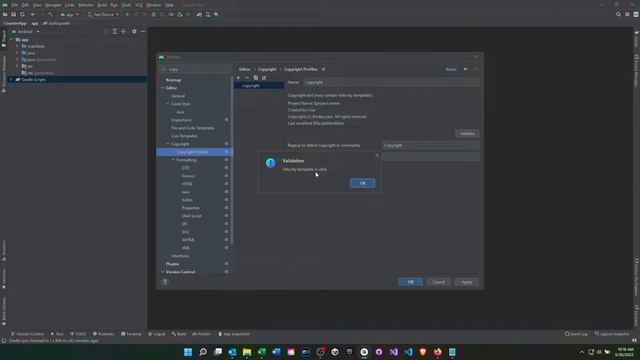
Task: Select HTML under Formatting
Action: tap(187, 184)
